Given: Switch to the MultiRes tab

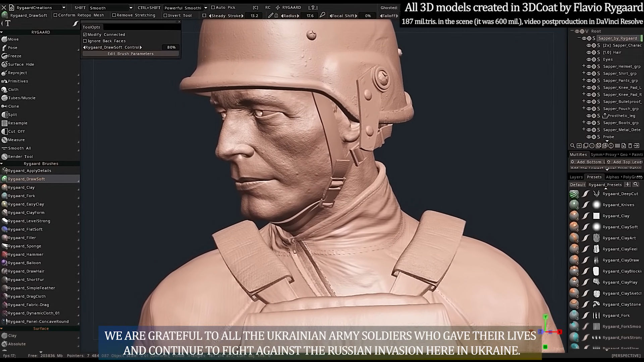Looking at the screenshot, I should click(578, 155).
